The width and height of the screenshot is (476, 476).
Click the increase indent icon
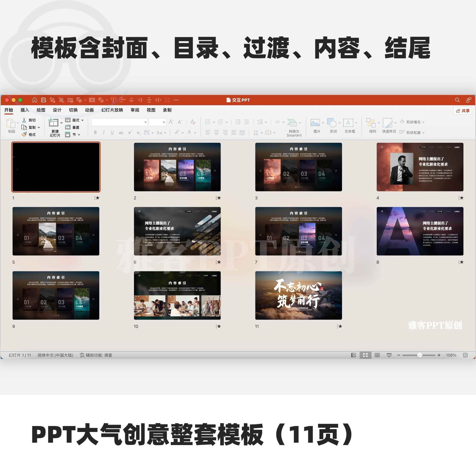[246, 122]
